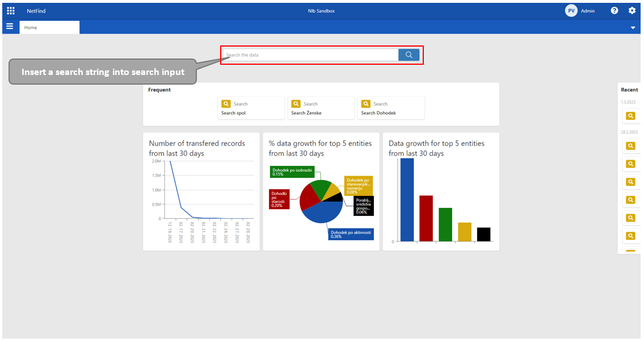
Task: Open the Search spol frequent item
Action: (251, 108)
